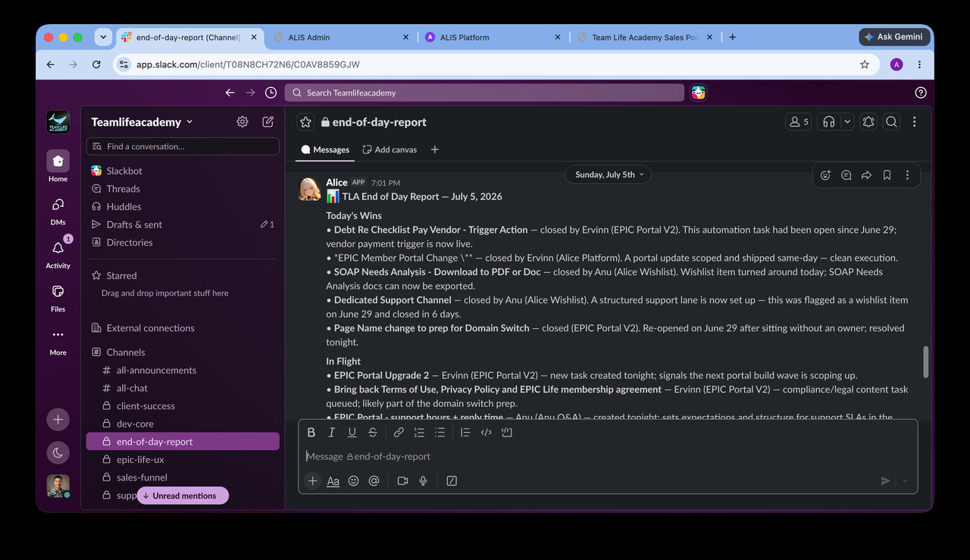Open attachments plus button in composer
The height and width of the screenshot is (560, 970).
[x=312, y=480]
